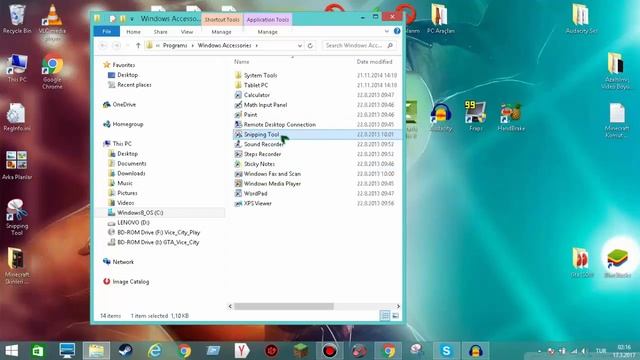Select Sticky Notes shortcut

(259, 164)
